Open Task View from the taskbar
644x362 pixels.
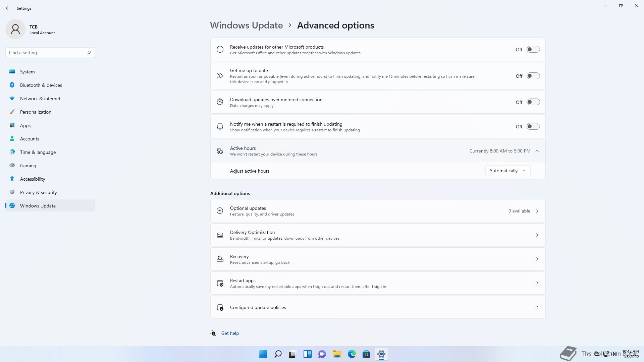(293, 354)
